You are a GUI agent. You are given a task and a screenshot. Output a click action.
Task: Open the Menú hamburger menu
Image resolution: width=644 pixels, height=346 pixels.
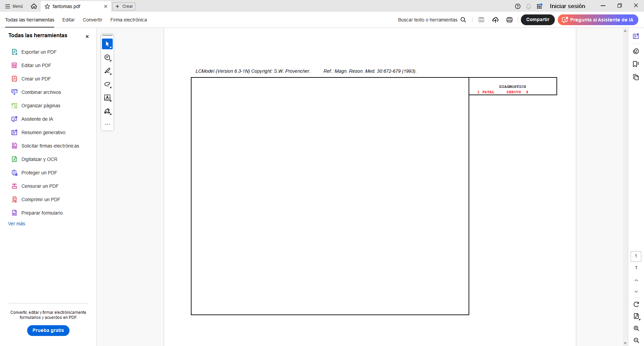coord(14,6)
